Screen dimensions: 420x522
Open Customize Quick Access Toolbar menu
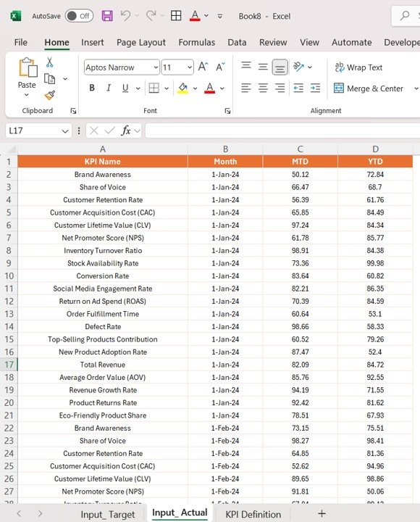click(x=220, y=16)
